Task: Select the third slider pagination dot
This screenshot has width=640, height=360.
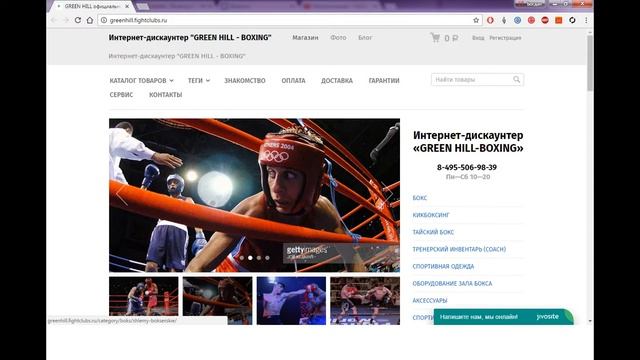Action: [259, 258]
